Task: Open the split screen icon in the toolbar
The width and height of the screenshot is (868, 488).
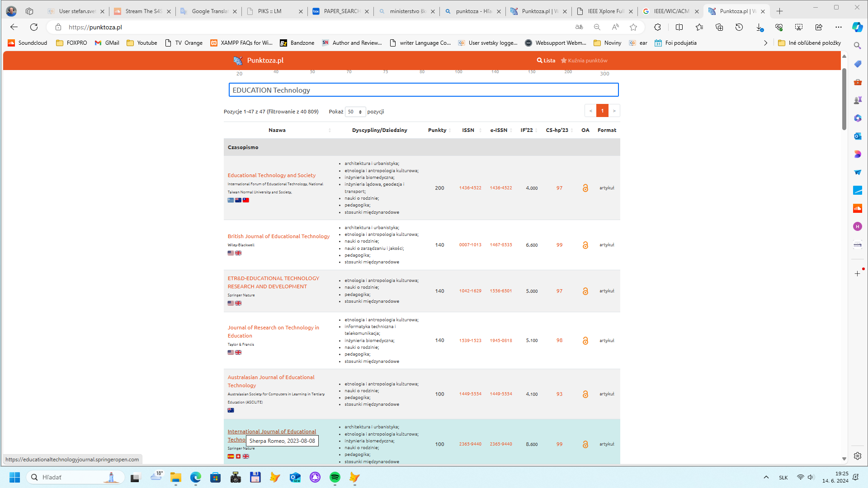Action: click(679, 27)
